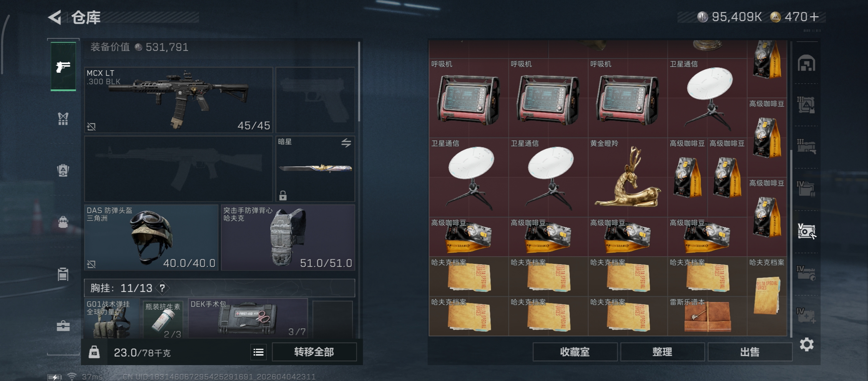Image resolution: width=868 pixels, height=381 pixels.
Task: Open the settings gear in the warehouse panel
Action: [807, 344]
